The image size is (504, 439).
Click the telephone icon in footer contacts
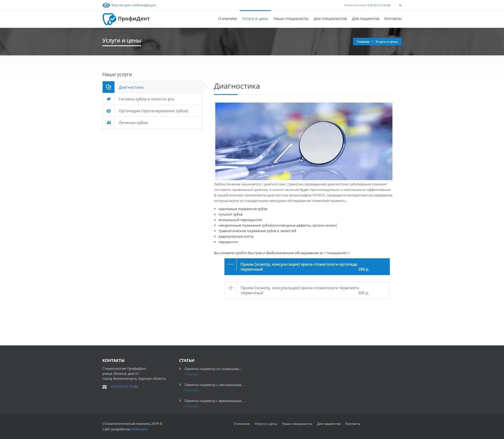tap(104, 387)
